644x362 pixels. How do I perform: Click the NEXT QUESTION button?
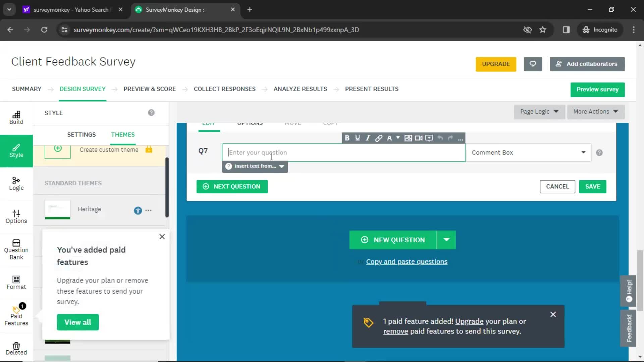click(232, 186)
